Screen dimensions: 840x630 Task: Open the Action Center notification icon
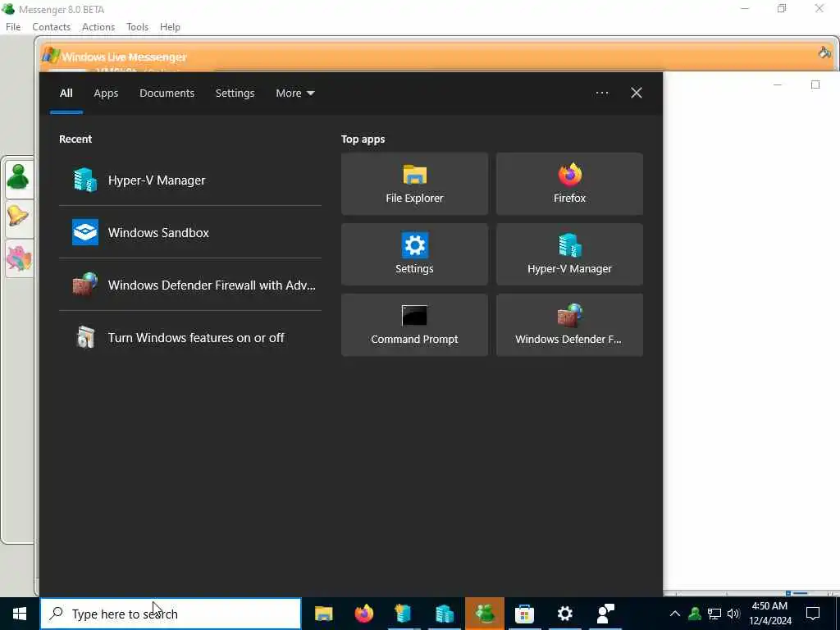click(x=813, y=614)
